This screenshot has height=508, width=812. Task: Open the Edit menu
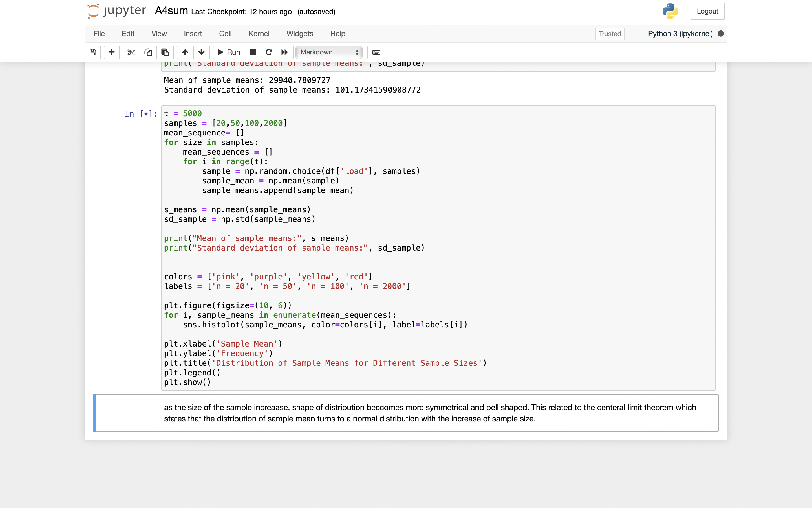coord(128,34)
